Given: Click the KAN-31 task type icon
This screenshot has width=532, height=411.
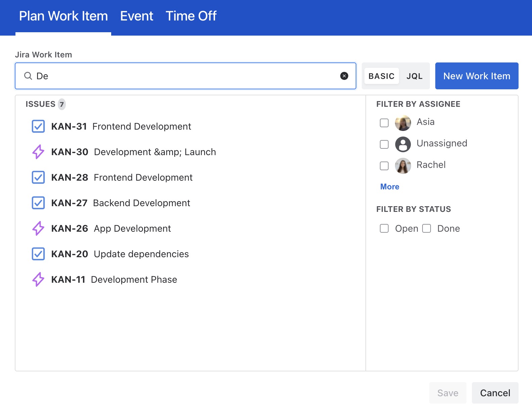Looking at the screenshot, I should (38, 127).
